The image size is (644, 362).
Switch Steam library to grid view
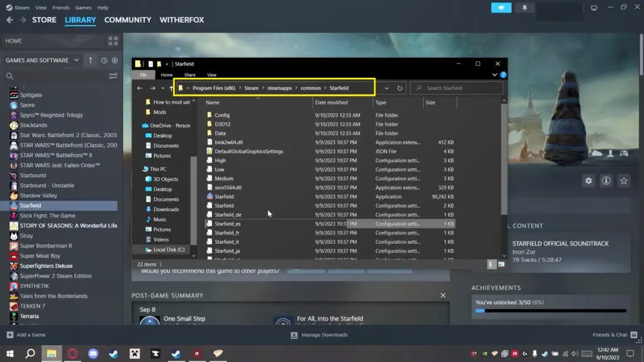113,41
